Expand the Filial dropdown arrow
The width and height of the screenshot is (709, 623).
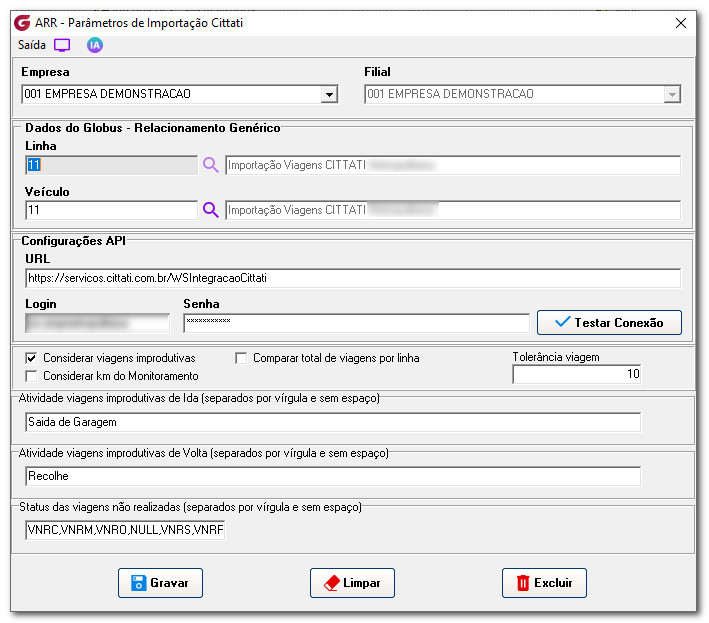click(x=672, y=94)
